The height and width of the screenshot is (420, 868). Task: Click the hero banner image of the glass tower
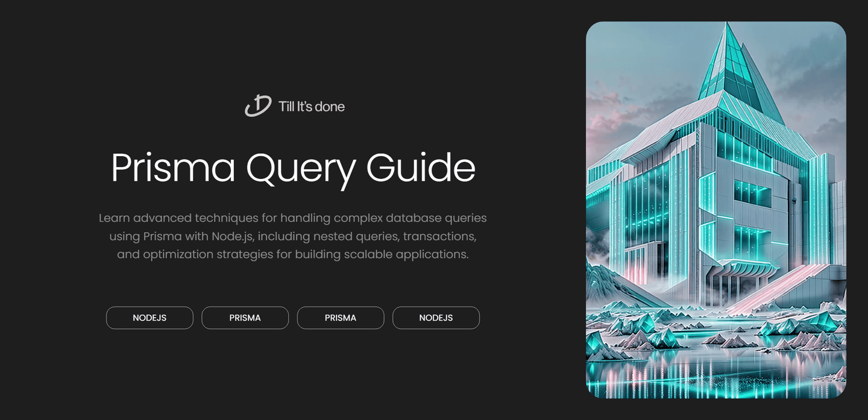click(x=715, y=210)
